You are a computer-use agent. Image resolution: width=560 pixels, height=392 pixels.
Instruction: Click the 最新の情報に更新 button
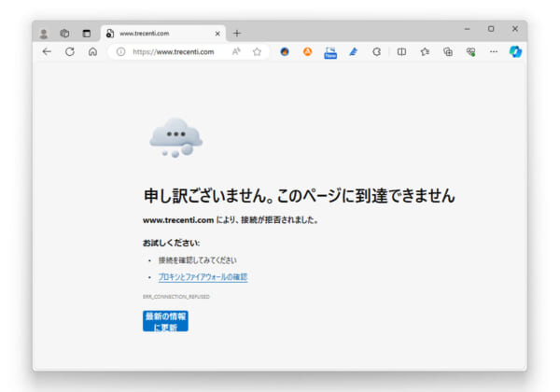click(x=165, y=321)
